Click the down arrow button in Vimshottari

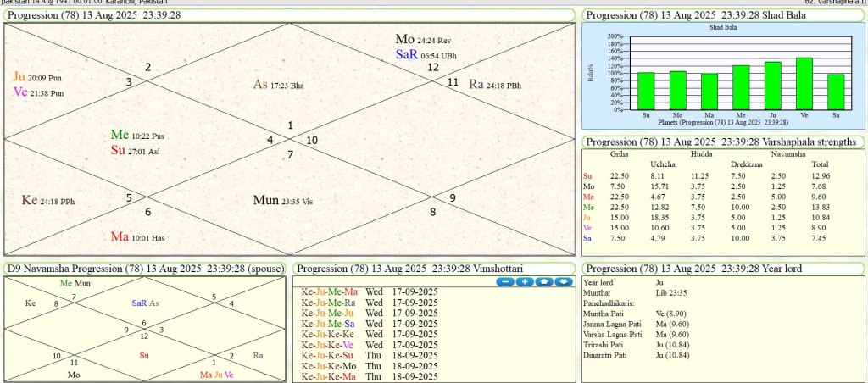click(564, 281)
